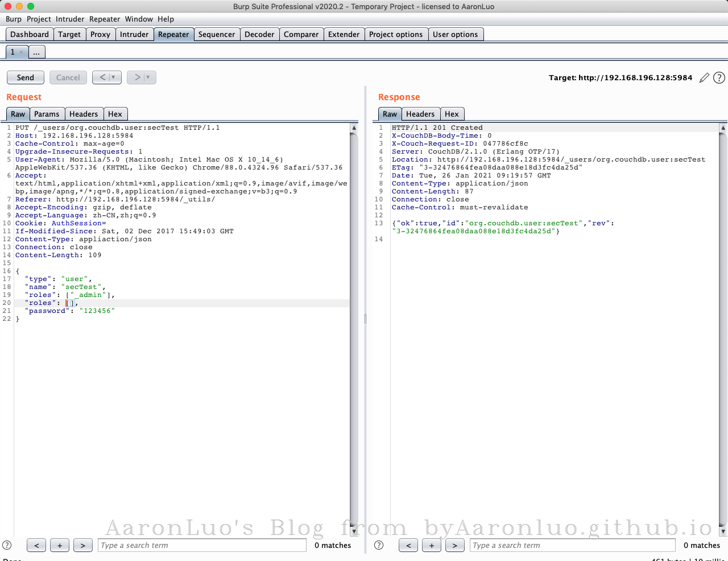The height and width of the screenshot is (561, 728).
Task: Click the "HTTP/1.1 201 Created" response line
Action: [437, 127]
